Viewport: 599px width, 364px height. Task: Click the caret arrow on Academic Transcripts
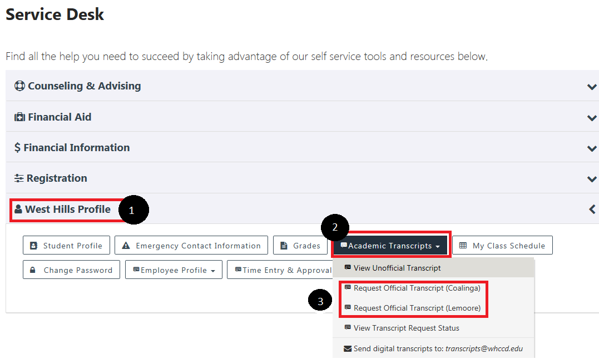click(x=437, y=247)
